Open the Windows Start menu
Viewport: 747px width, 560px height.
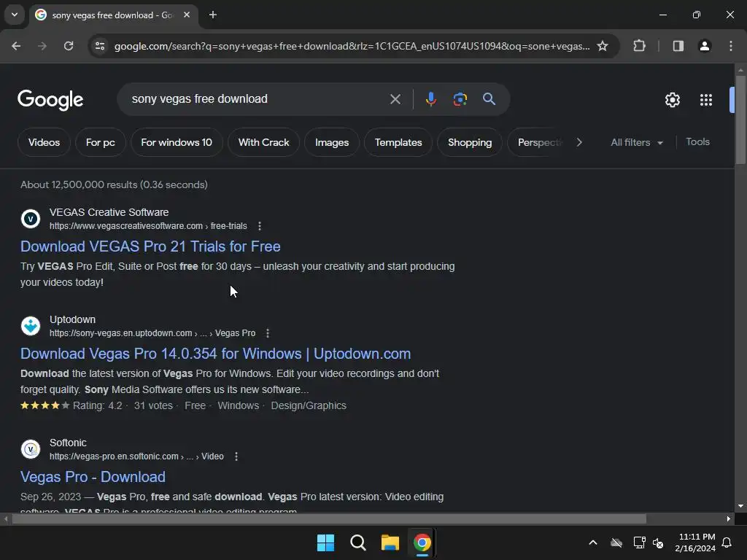click(326, 542)
